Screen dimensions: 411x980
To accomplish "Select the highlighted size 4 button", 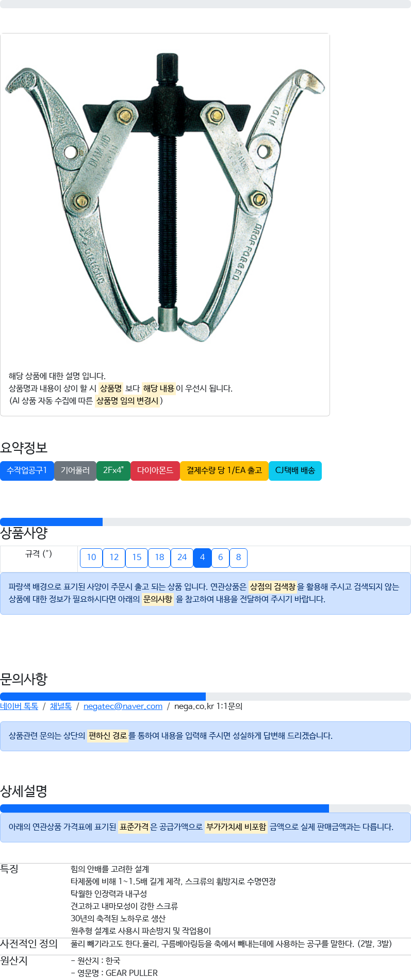I will pos(202,557).
